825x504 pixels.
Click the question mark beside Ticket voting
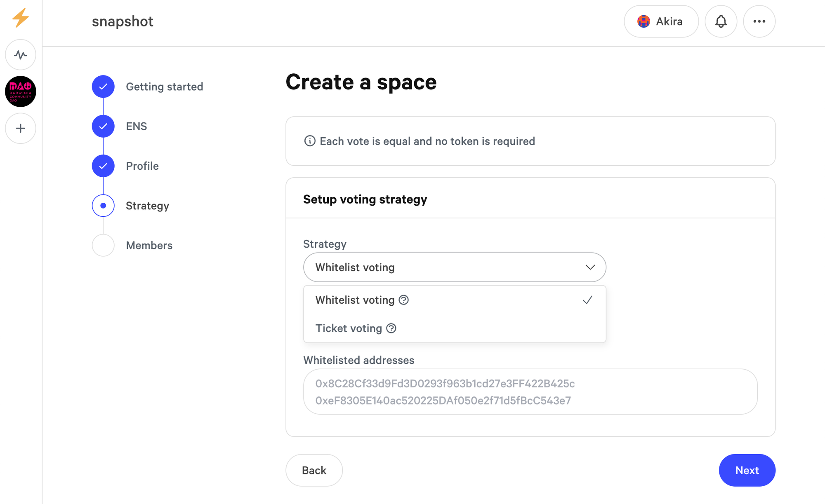(x=391, y=328)
